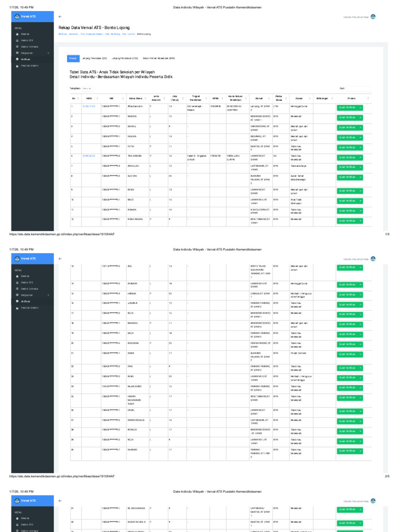Open dropdown arrow on first row's green button

tap(361, 108)
